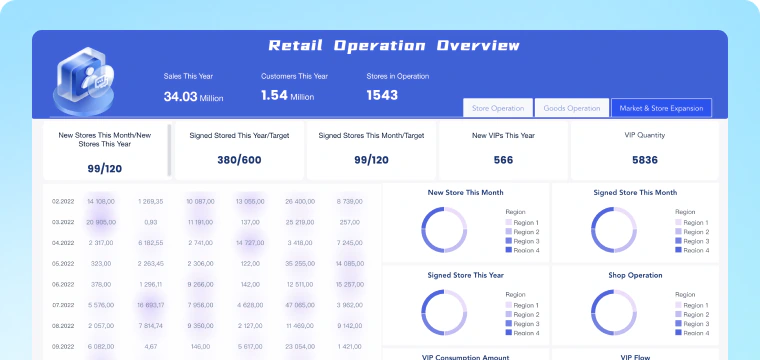
Task: Click table cell 11 469,00
Action: (x=300, y=326)
